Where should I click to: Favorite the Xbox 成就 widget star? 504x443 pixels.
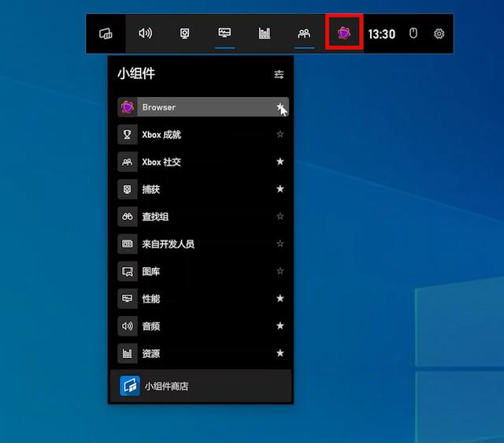point(280,134)
